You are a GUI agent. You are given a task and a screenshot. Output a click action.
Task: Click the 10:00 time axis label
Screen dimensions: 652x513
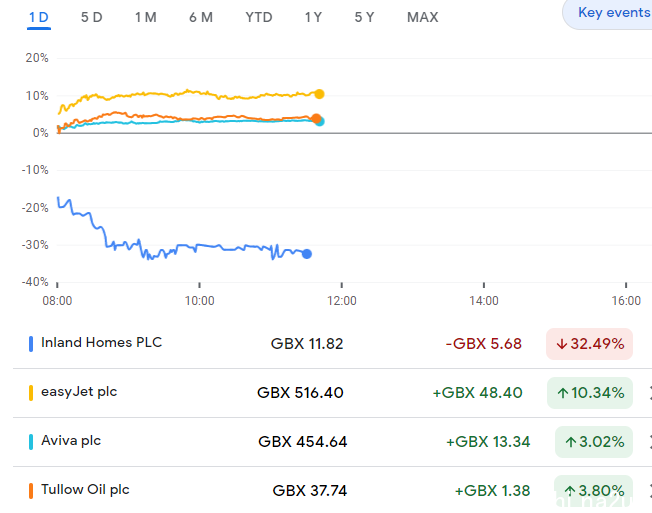[x=200, y=301]
